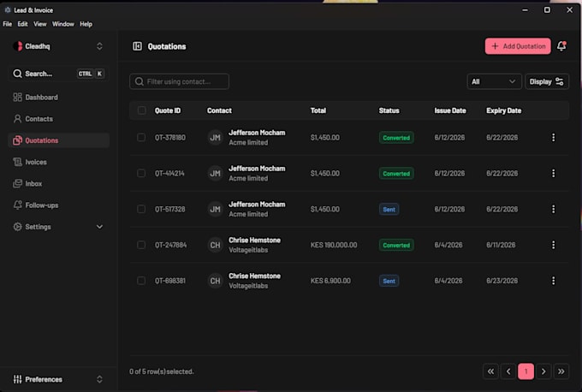
Task: Open Contacts in the sidebar
Action: (x=58, y=119)
